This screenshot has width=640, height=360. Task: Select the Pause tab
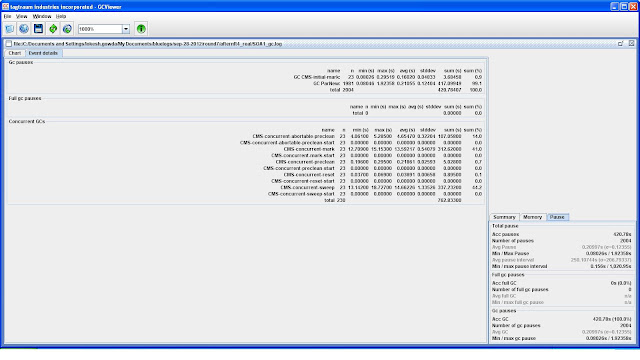coord(557,217)
